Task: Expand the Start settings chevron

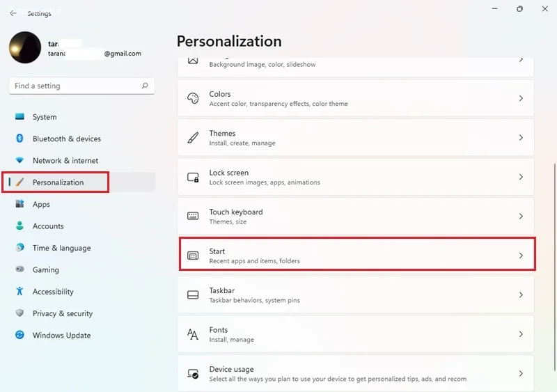Action: (520, 256)
